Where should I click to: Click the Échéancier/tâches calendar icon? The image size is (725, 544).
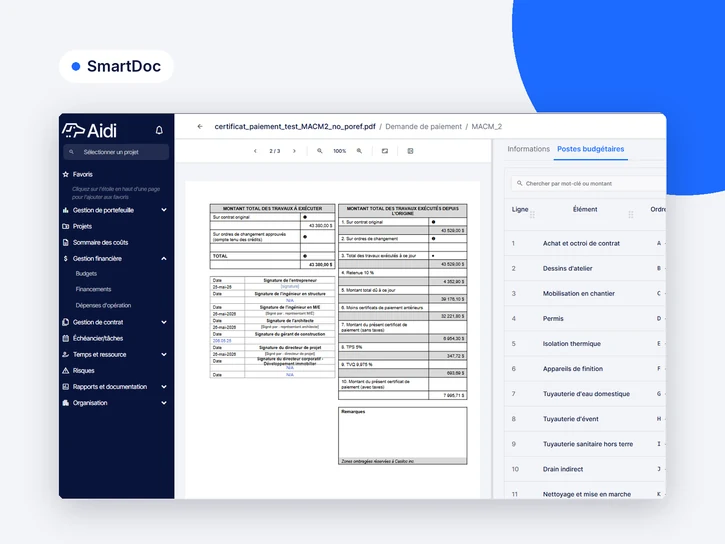click(66, 338)
